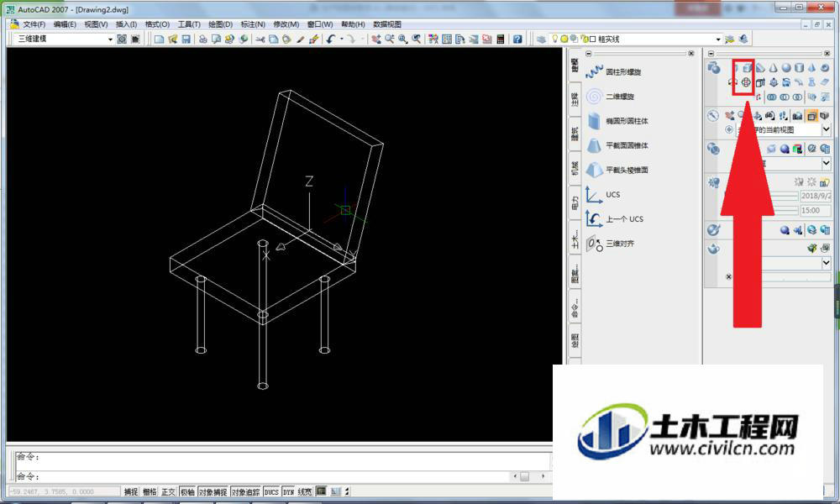
Task: Expand the Undo history dropdown arrow
Action: (341, 39)
